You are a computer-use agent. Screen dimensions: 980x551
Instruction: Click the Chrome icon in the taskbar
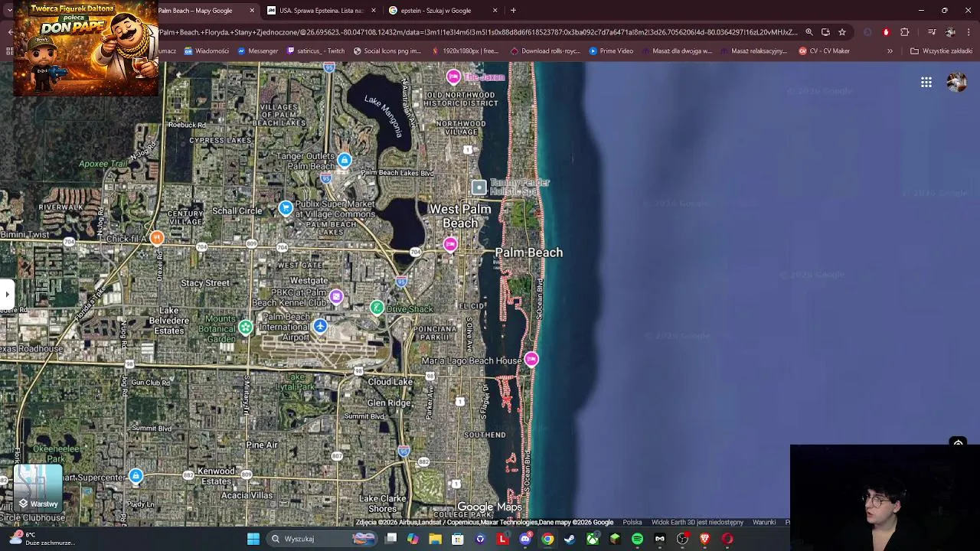pos(547,539)
